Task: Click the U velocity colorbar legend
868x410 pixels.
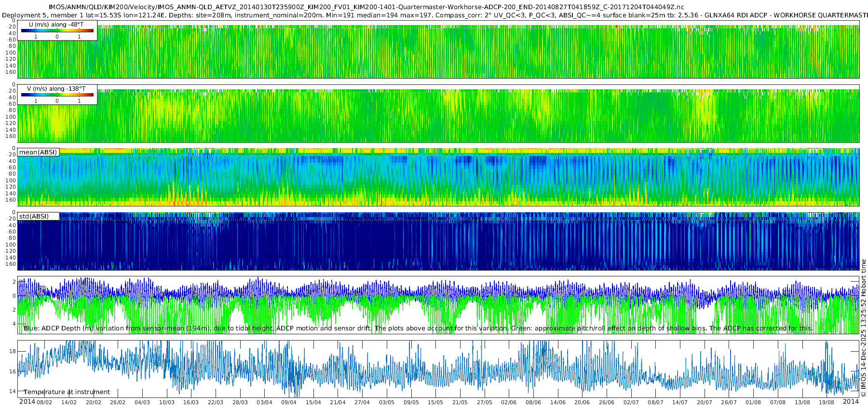Action: coord(57,30)
